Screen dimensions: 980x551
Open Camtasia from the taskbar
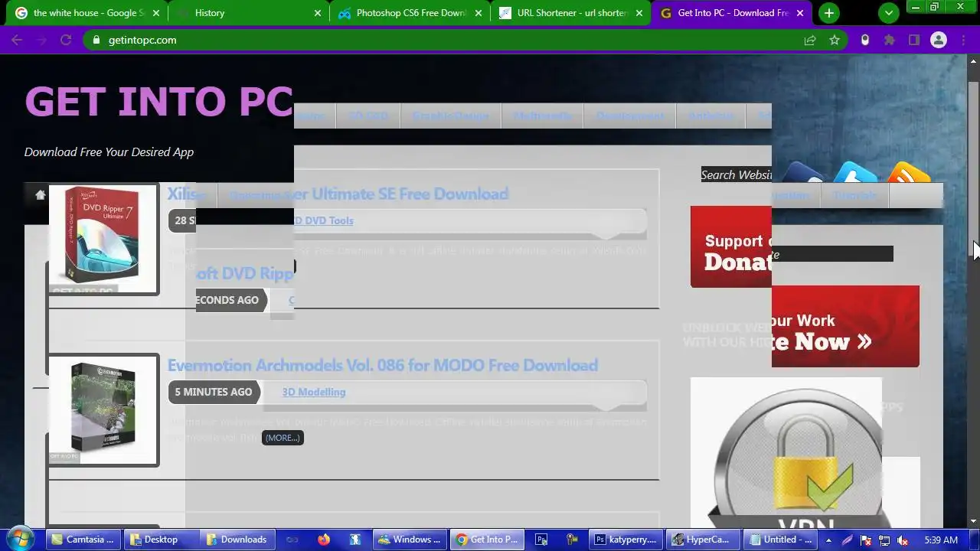pos(83,540)
